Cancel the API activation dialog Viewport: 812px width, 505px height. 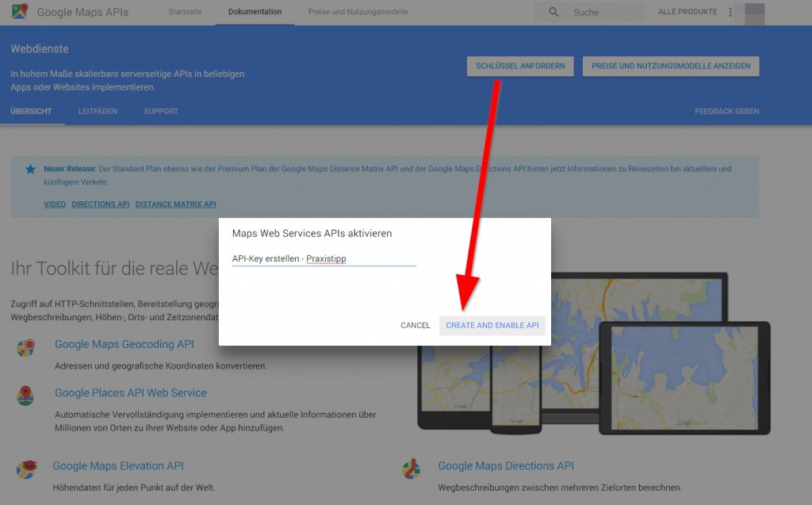[415, 325]
